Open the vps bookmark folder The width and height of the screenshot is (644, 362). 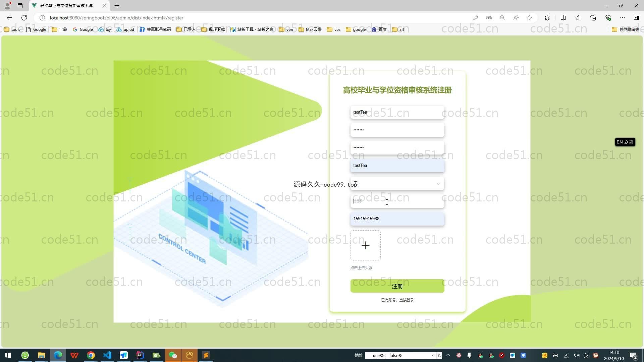pos(334,29)
